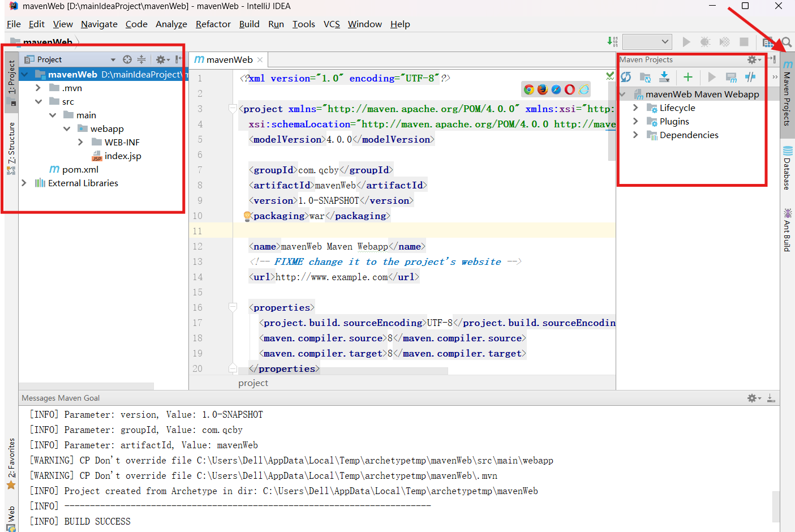Open Project panel settings gear
This screenshot has width=795, height=532.
[162, 59]
